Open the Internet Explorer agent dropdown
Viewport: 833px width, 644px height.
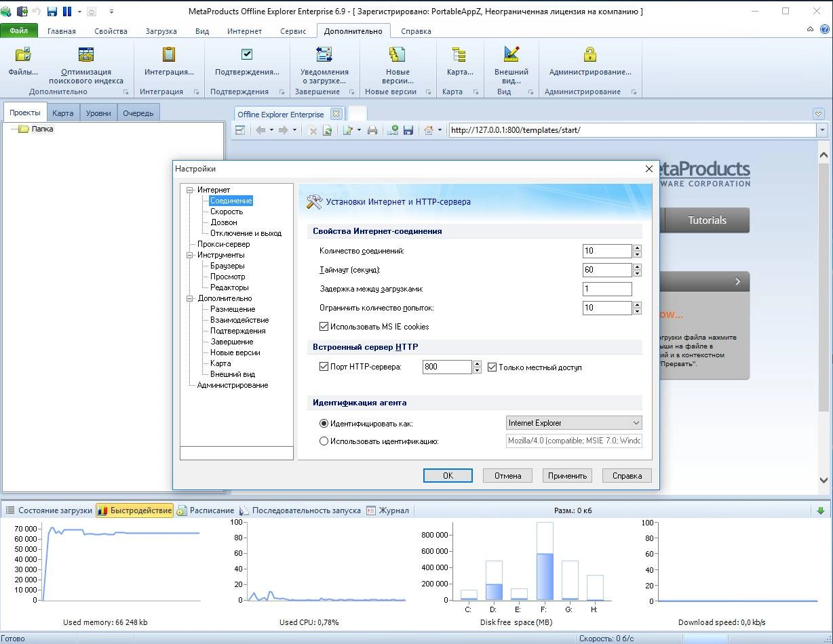coord(574,423)
